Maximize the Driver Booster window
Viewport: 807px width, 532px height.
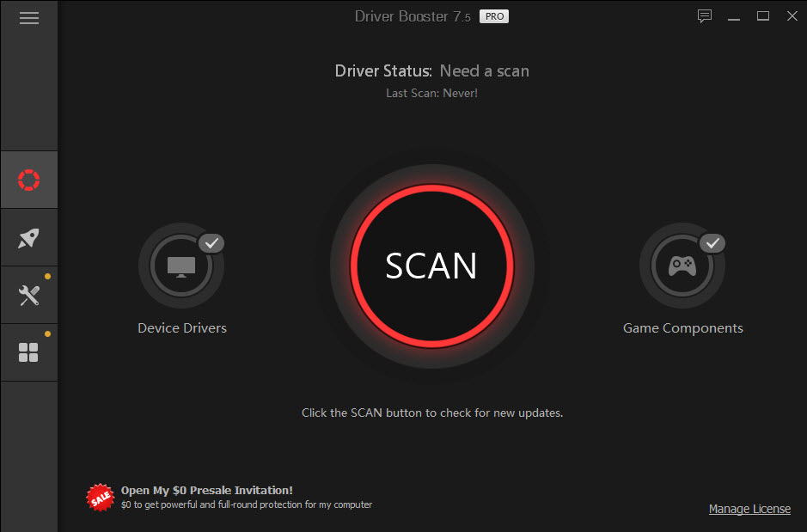(x=762, y=16)
